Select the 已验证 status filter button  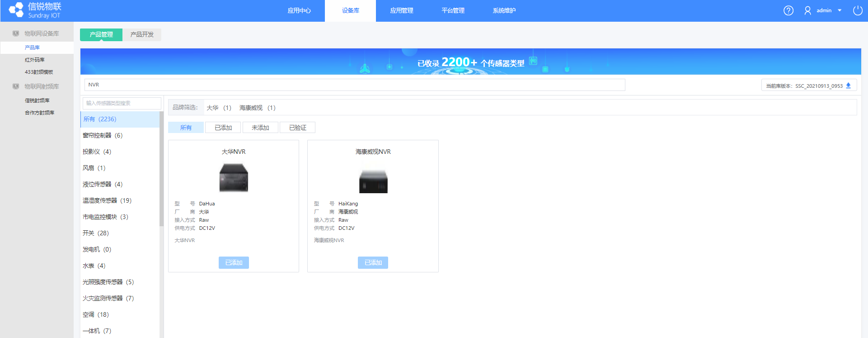(297, 128)
